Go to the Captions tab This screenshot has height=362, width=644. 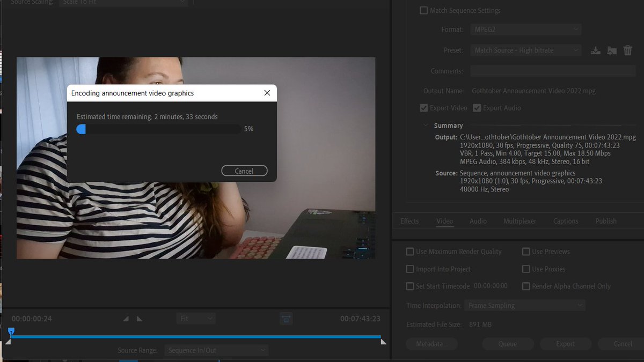tap(566, 221)
